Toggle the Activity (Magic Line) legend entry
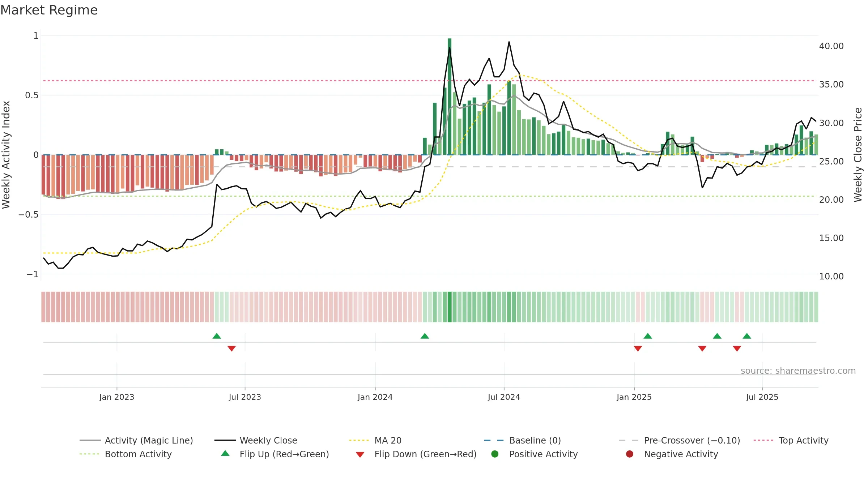 click(x=136, y=440)
